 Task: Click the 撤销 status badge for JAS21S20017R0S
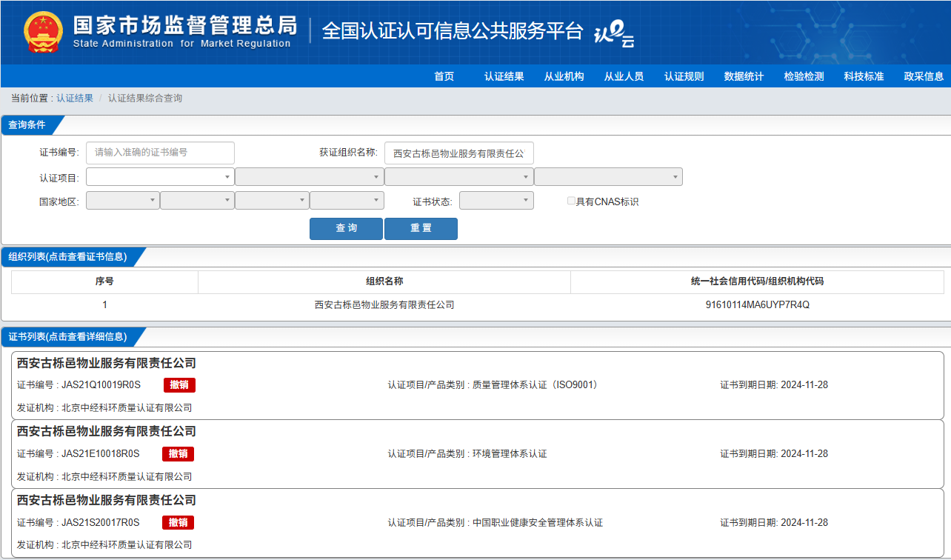(x=178, y=523)
